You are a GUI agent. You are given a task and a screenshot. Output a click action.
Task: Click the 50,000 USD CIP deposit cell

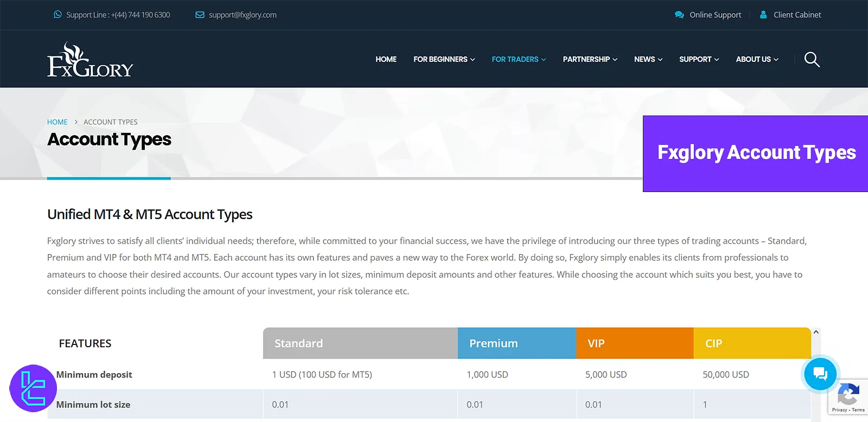pyautogui.click(x=726, y=374)
